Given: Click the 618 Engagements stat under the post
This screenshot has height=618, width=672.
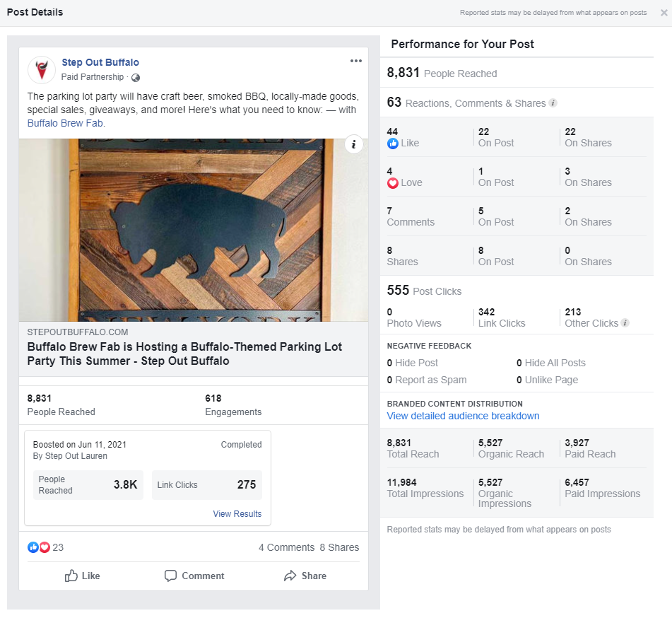Looking at the screenshot, I should click(x=233, y=405).
